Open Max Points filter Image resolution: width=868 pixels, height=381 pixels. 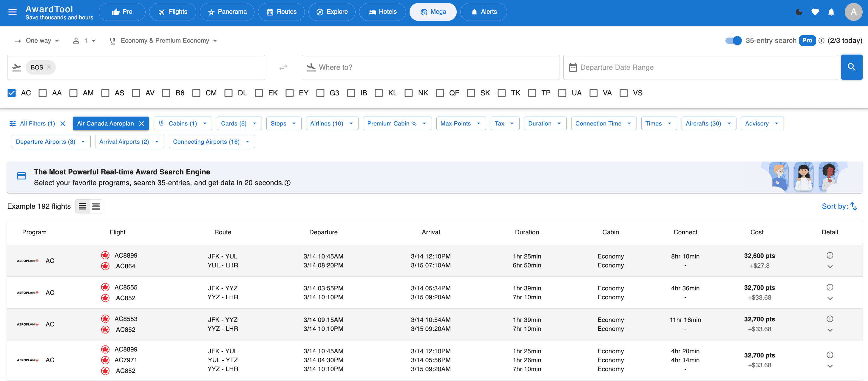coord(461,124)
